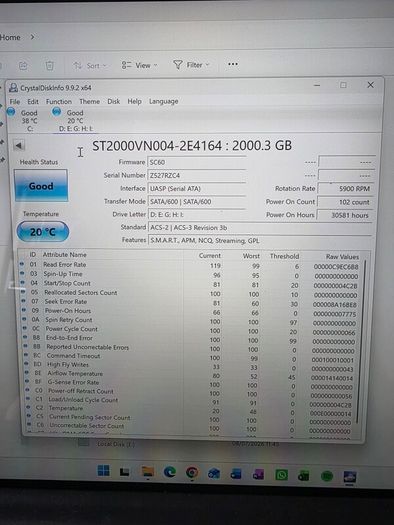Select the Spin Retry Count row
The image size is (394, 525).
(190, 321)
